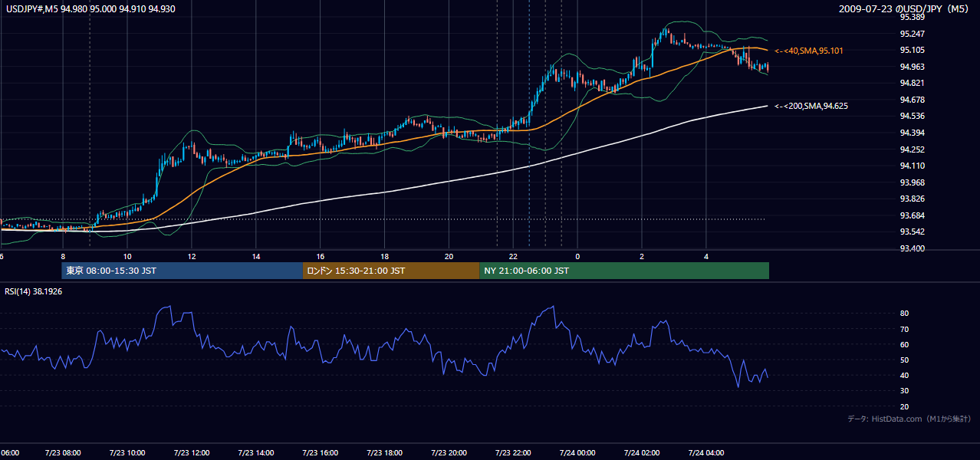980x460 pixels.
Task: Click hour tick 12 below the price chart
Action: tap(192, 256)
